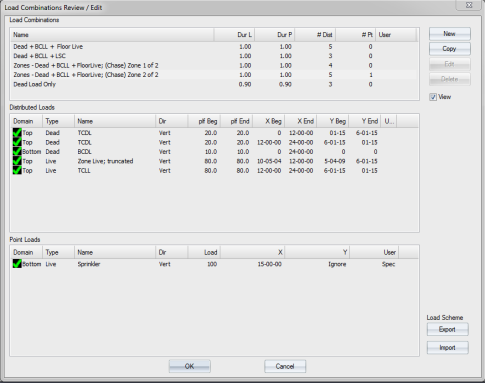This screenshot has height=383, width=485.
Task: Click the plf End column header
Action: (236, 121)
